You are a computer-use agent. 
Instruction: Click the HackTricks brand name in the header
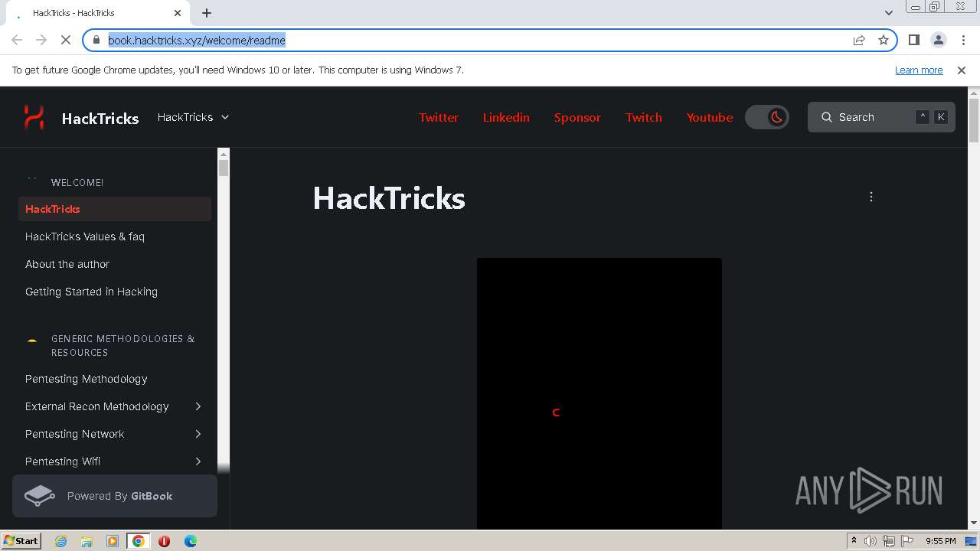tap(100, 118)
